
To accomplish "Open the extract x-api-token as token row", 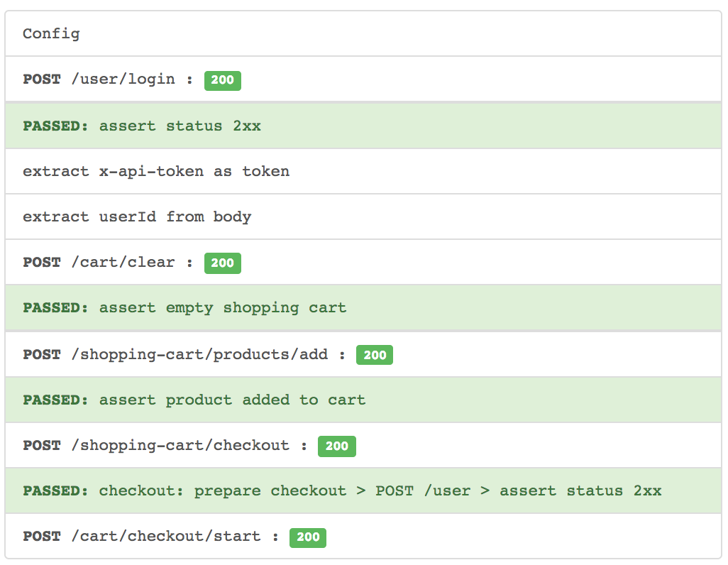I will (363, 172).
